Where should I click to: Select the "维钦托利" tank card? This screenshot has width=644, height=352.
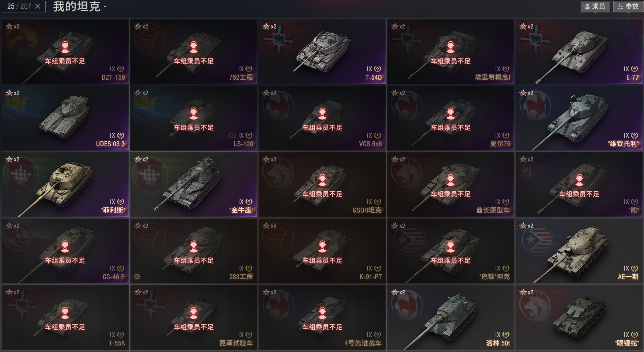click(579, 118)
